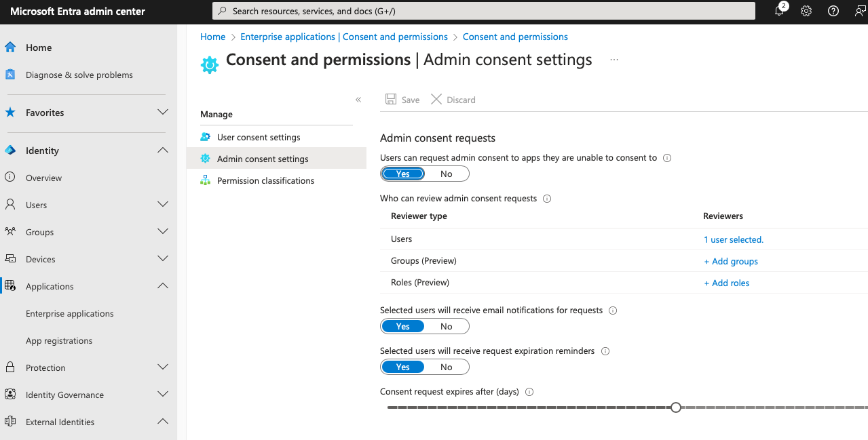Open Permission classifications menu item
The image size is (868, 440).
[265, 180]
